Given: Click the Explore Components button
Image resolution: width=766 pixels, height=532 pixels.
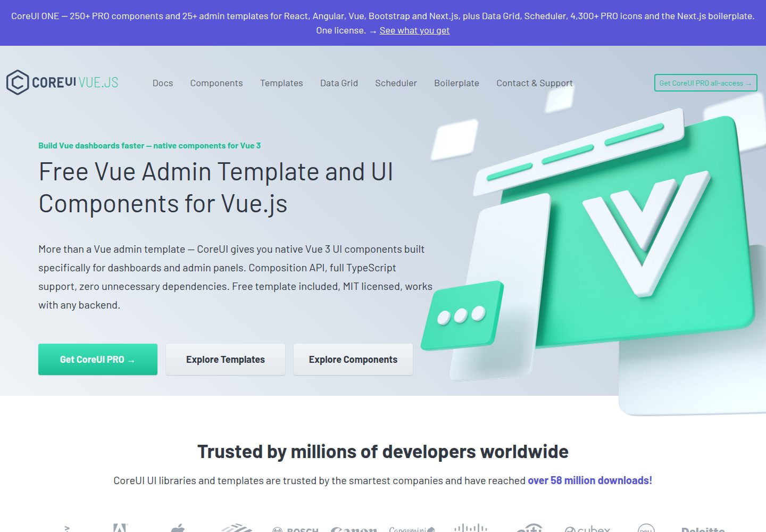Looking at the screenshot, I should (x=353, y=359).
